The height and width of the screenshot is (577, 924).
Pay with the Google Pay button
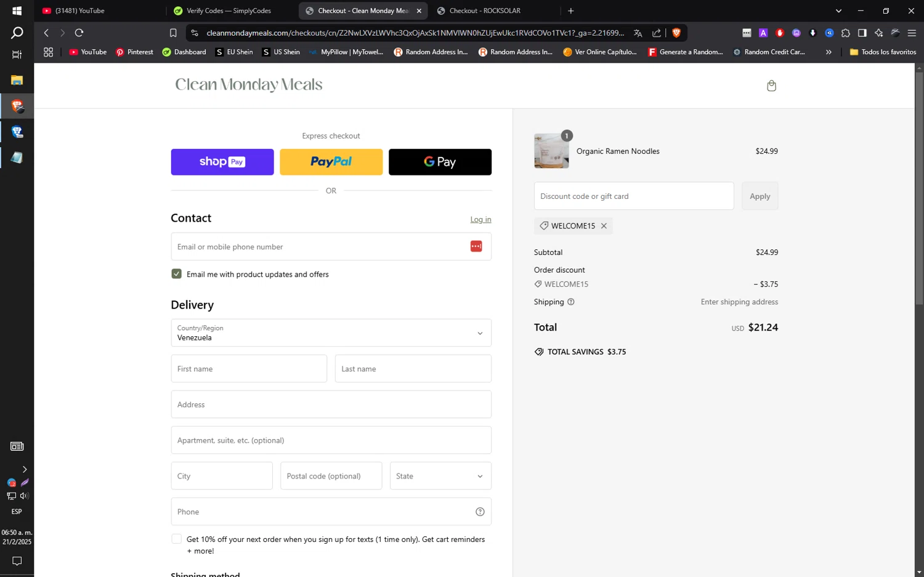[440, 162]
